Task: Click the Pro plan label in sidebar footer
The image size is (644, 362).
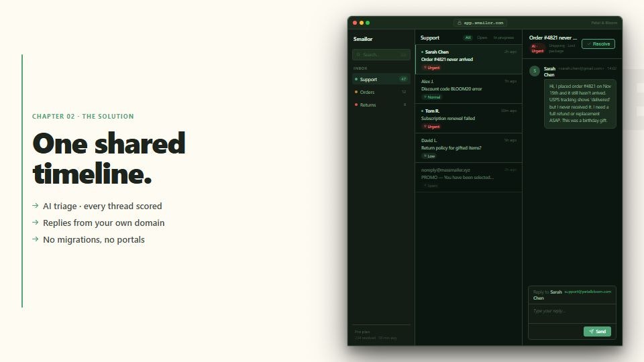Action: tap(362, 332)
